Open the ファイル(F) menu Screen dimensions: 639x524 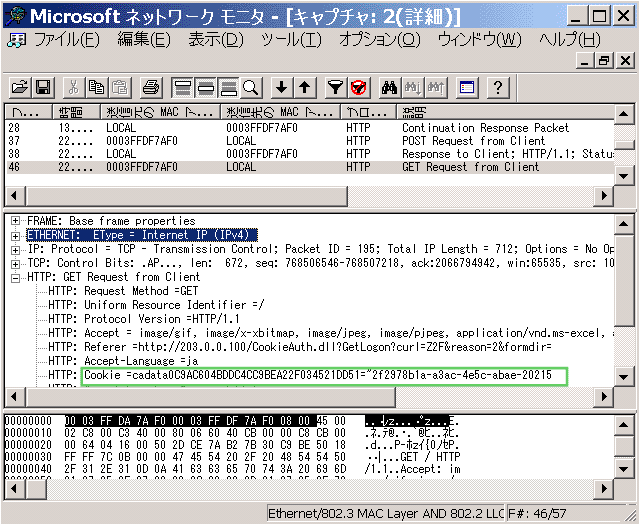coord(67,40)
